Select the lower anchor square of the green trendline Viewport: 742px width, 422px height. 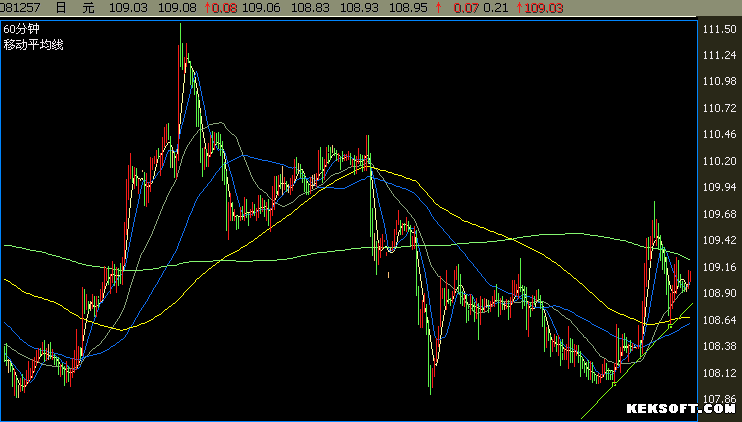coord(614,384)
